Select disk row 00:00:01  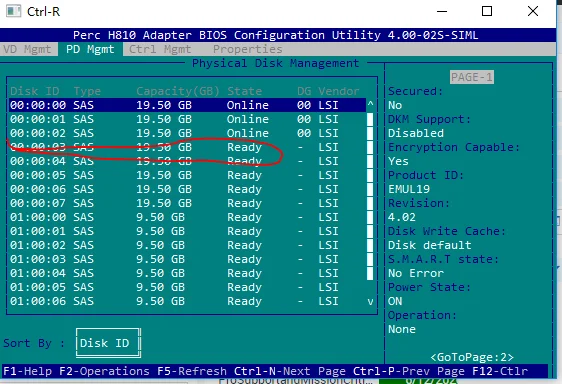coord(187,119)
